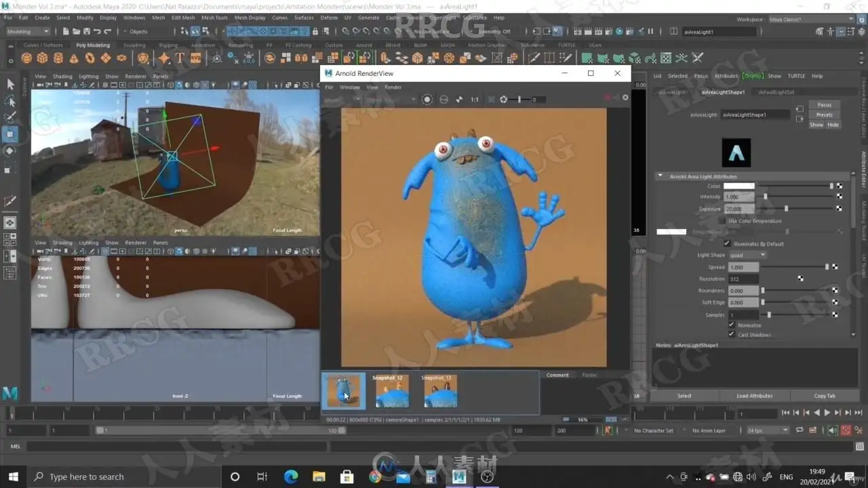Open the Lighting menu in perspective viewport
868x488 pixels.
point(88,77)
